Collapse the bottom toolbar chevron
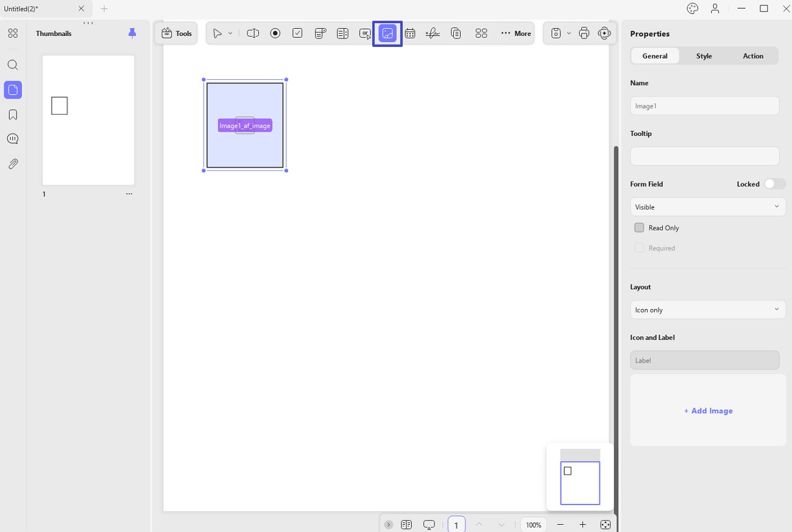This screenshot has width=792, height=532. [x=389, y=525]
